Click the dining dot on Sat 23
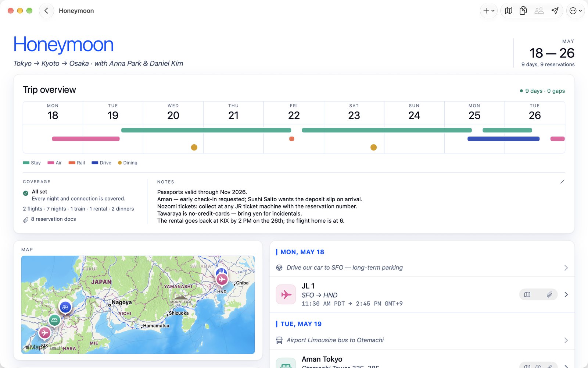Screen dimensions: 588x368 coord(373,147)
